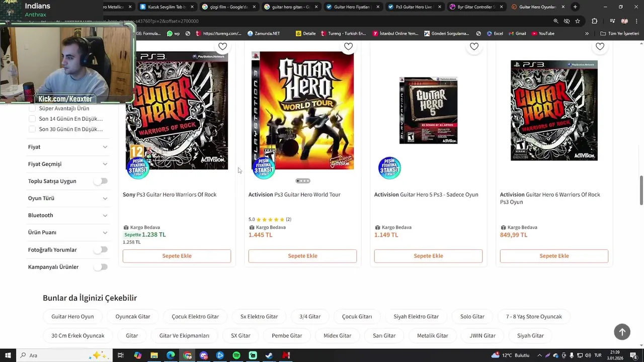Switch to 'guitar hero gitarı' Google tab
This screenshot has width=644, height=362.
[x=291, y=7]
